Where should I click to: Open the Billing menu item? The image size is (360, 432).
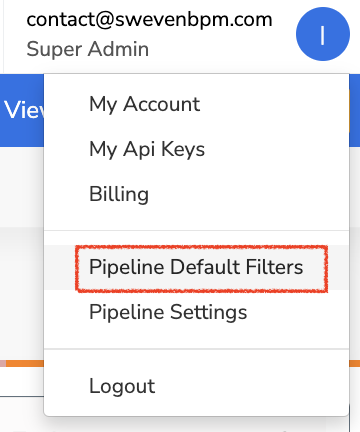click(119, 194)
